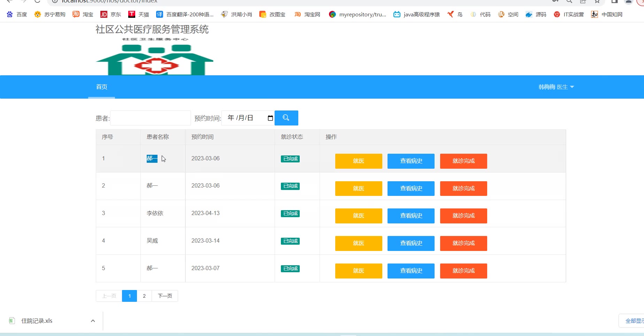This screenshot has height=336, width=644.
Task: Click the 住院记录.xls download file icon
Action: tap(12, 321)
